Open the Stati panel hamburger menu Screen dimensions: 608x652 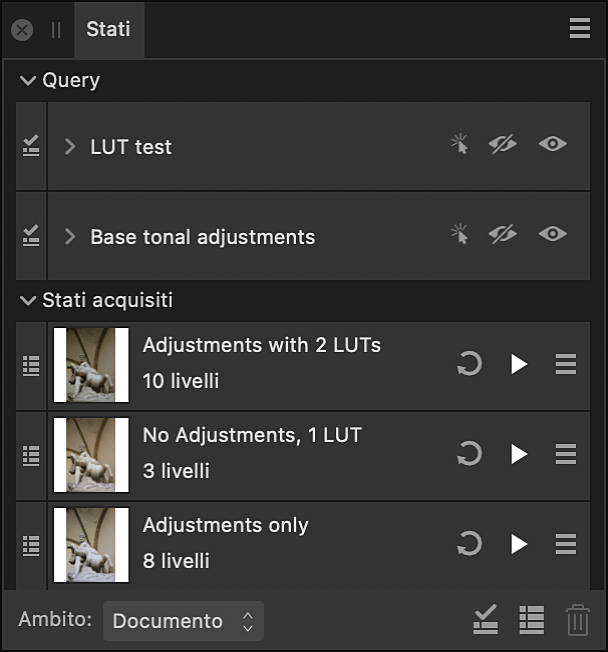click(580, 29)
